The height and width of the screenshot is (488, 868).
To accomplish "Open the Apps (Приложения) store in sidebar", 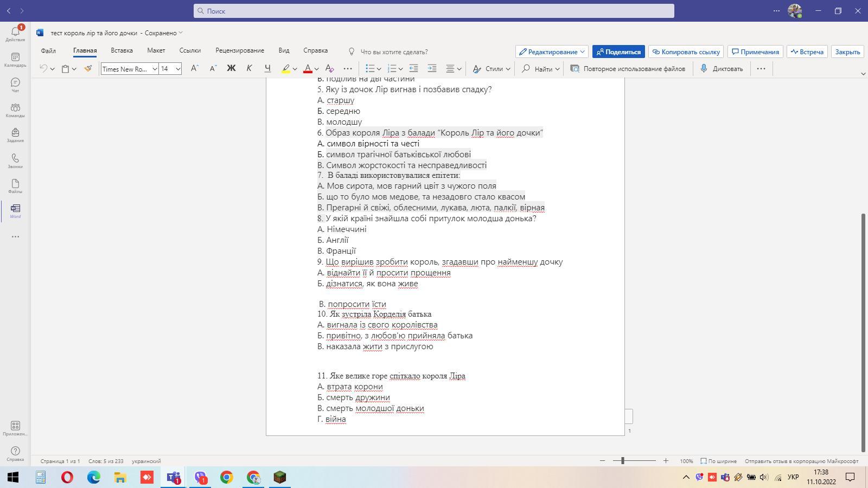I will coord(15,428).
